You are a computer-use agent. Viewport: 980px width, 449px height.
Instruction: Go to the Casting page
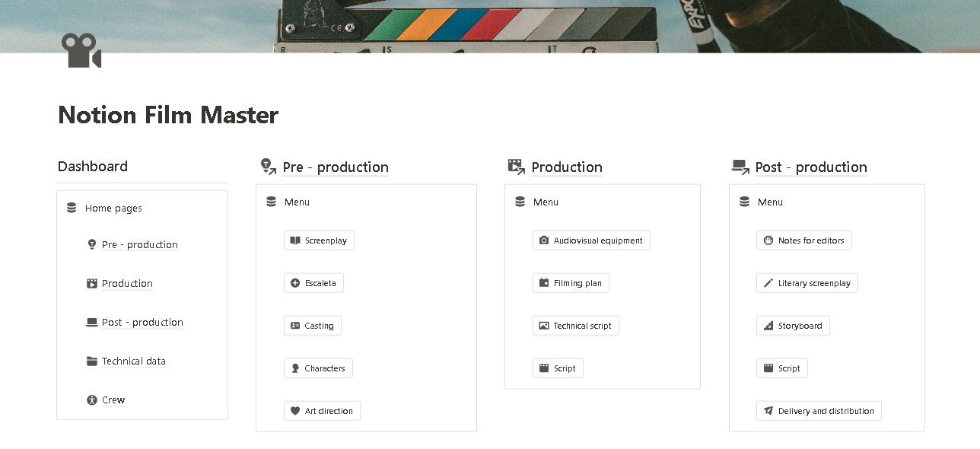[x=312, y=326]
